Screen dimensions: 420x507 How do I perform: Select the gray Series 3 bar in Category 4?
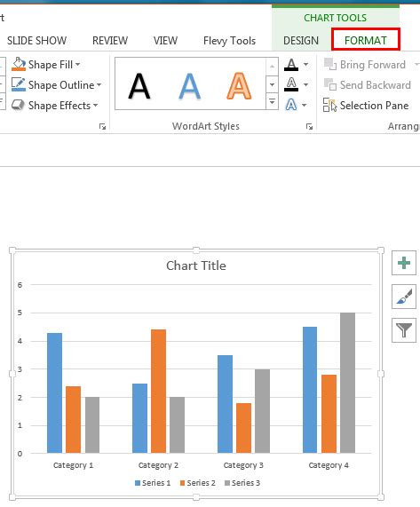(x=347, y=383)
